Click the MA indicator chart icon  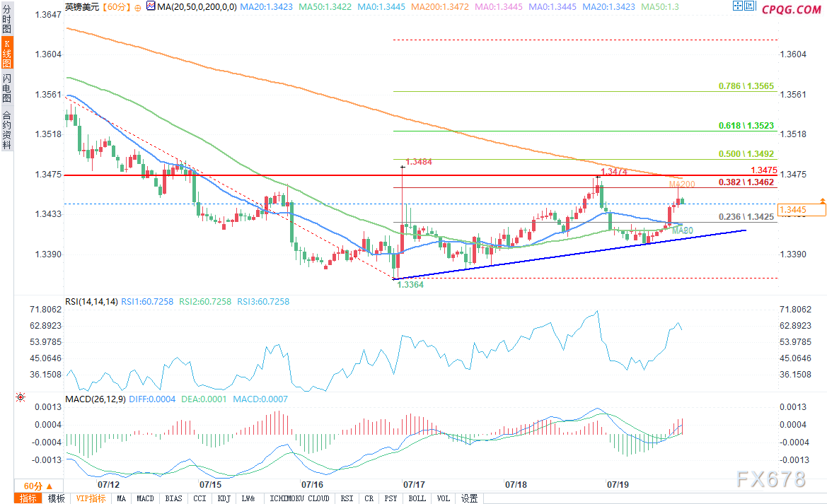pyautogui.click(x=151, y=6)
